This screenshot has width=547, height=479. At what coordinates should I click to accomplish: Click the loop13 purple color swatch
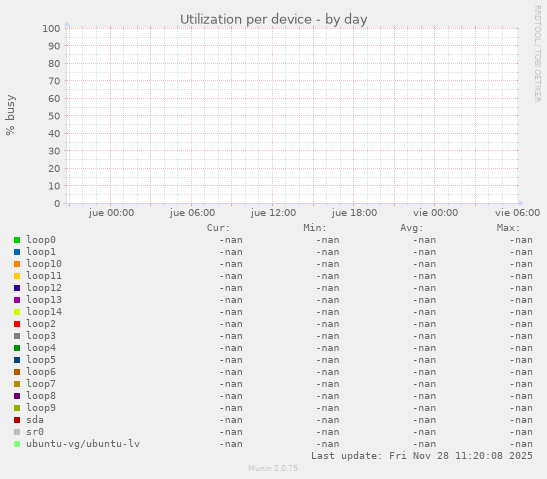coord(17,300)
